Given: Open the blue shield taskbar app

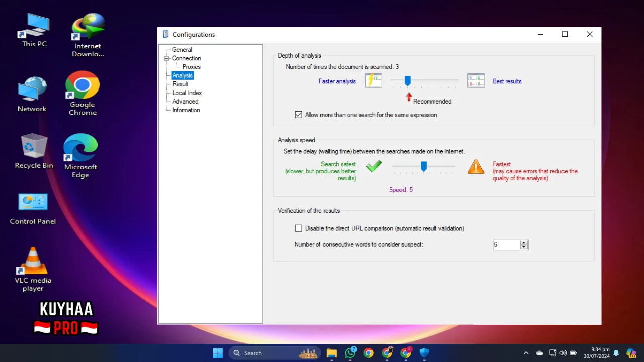Looking at the screenshot, I should click(424, 353).
